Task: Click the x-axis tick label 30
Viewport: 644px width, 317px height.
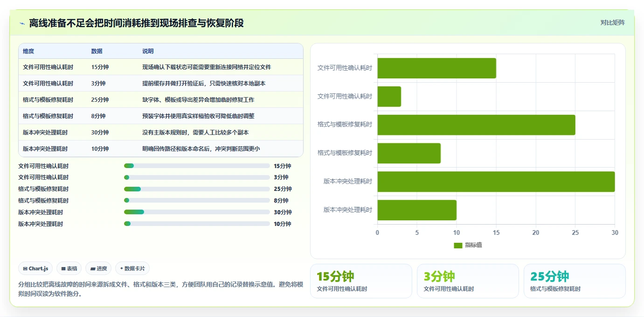Action: coord(615,232)
